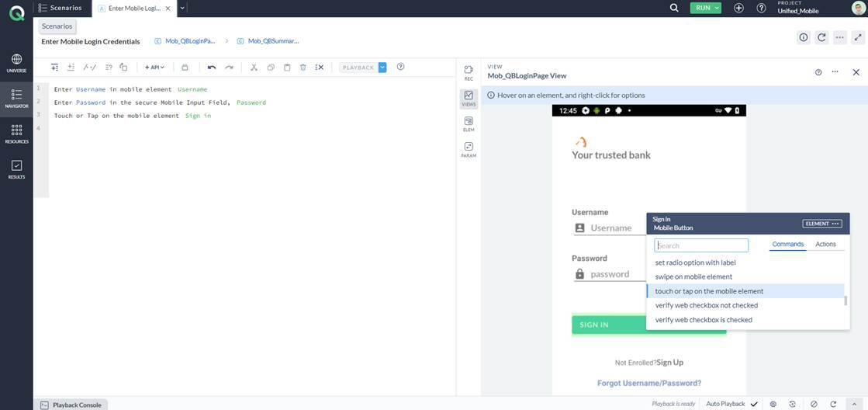Image resolution: width=868 pixels, height=410 pixels.
Task: Click the undo arrow in editor toolbar
Action: [x=212, y=67]
